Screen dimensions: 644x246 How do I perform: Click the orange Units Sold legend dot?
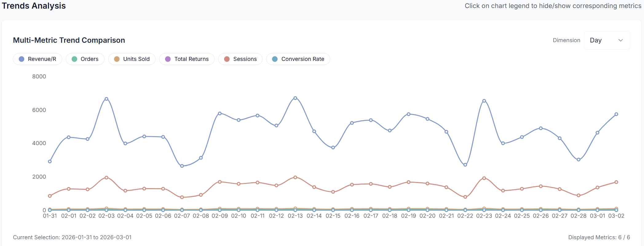(x=117, y=59)
